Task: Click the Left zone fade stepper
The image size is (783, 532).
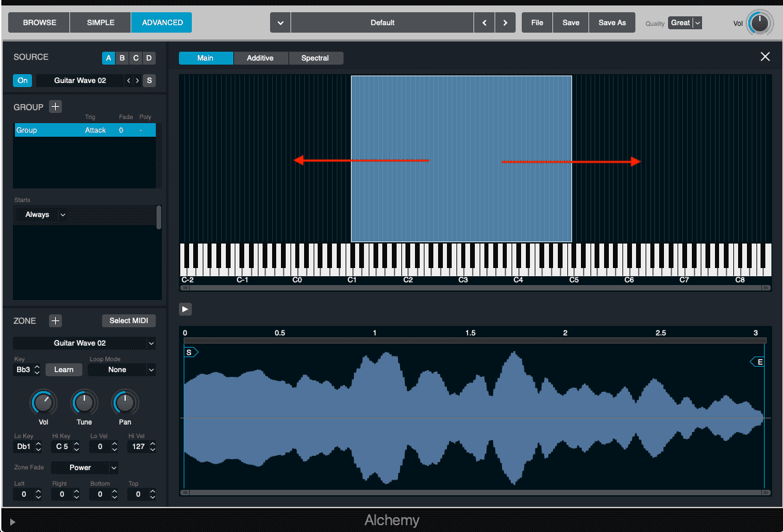Action: click(x=38, y=494)
